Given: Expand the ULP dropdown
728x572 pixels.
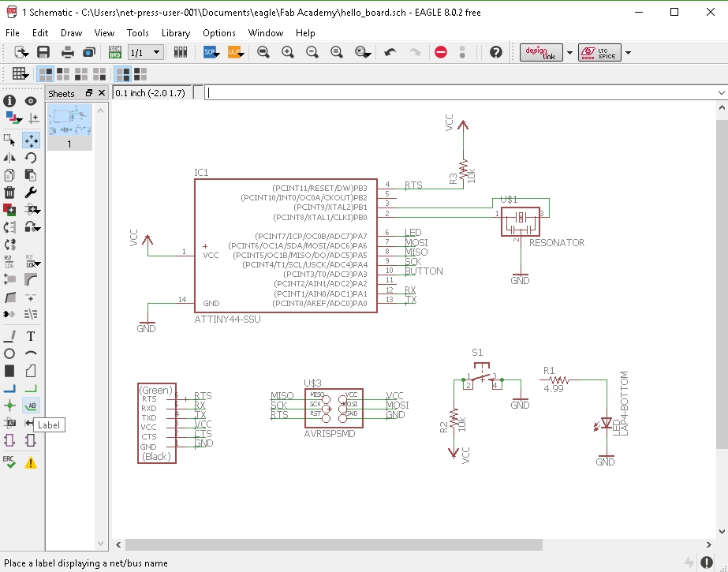Looking at the screenshot, I should pyautogui.click(x=241, y=54).
